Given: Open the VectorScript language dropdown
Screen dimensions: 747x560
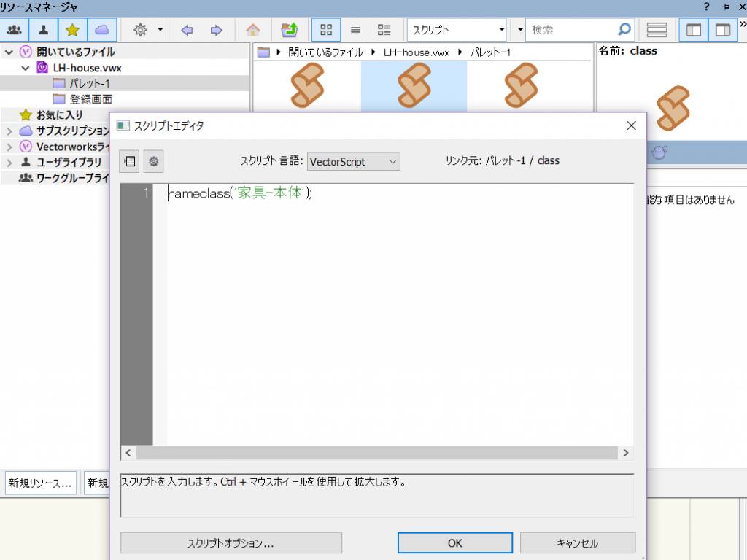Looking at the screenshot, I should click(353, 161).
